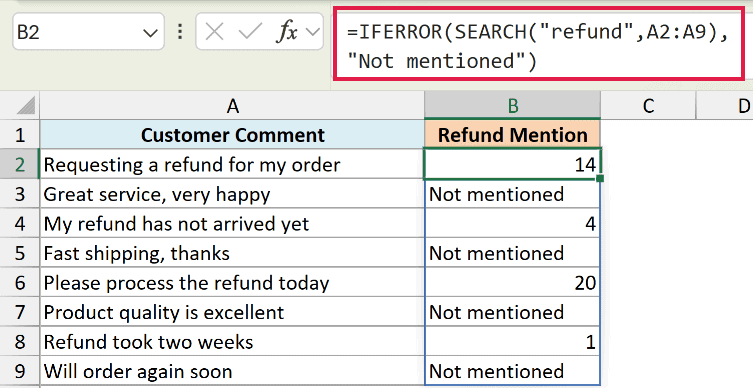This screenshot has width=753, height=388.
Task: Click 'Not mentioned' in row 7
Action: click(512, 312)
